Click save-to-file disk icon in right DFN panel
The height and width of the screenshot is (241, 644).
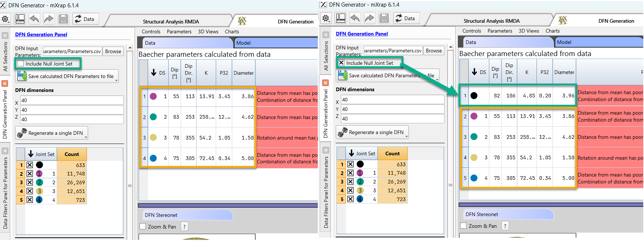tap(343, 75)
